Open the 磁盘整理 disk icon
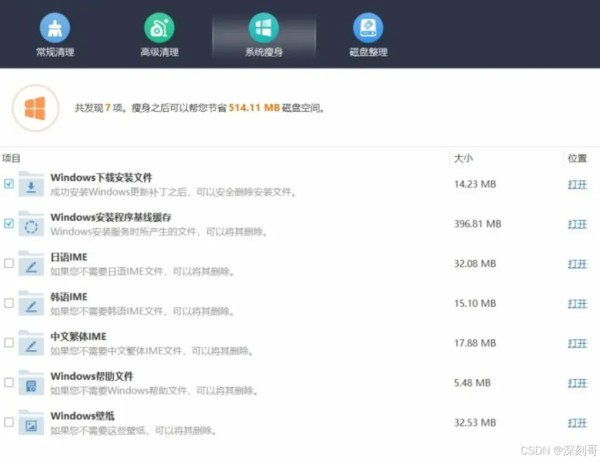600x461 pixels. [x=368, y=28]
